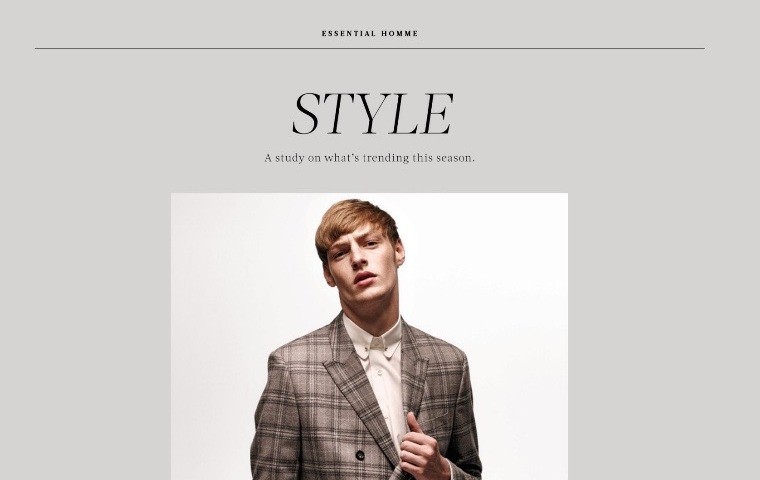Click the word season in the subtitle
Viewport: 760px width, 480px height.
point(455,158)
